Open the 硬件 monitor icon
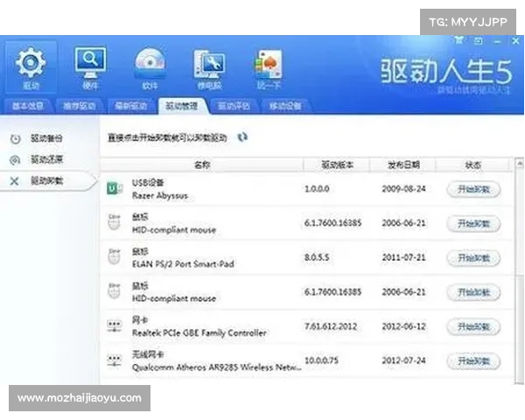The image size is (525, 420). 90,66
